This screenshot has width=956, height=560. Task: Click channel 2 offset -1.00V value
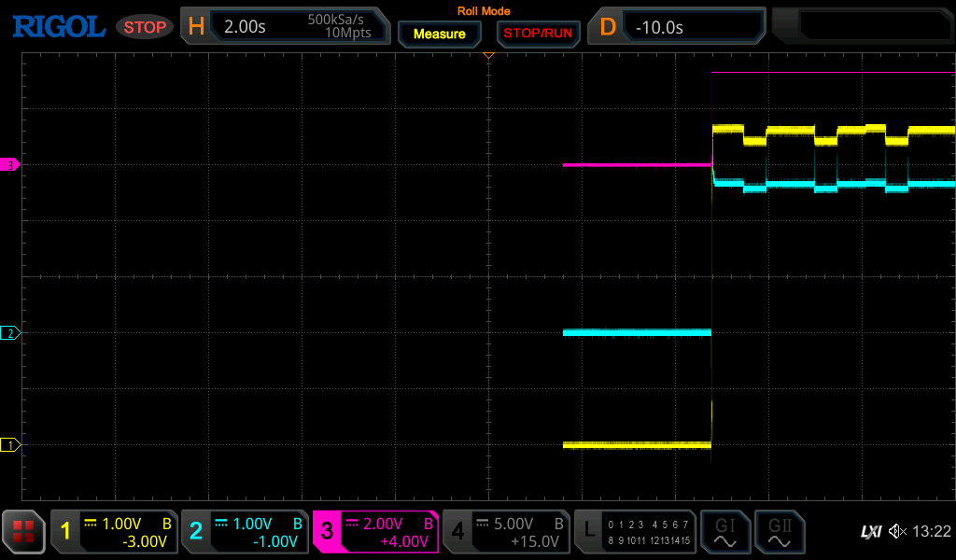(x=275, y=541)
